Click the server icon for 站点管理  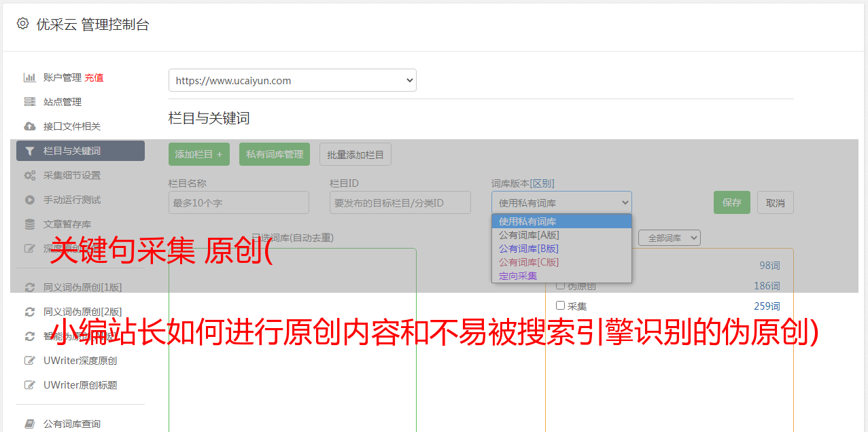(x=29, y=102)
